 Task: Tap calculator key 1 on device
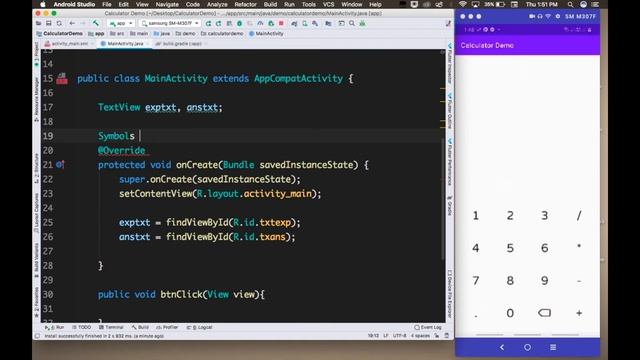click(x=476, y=216)
